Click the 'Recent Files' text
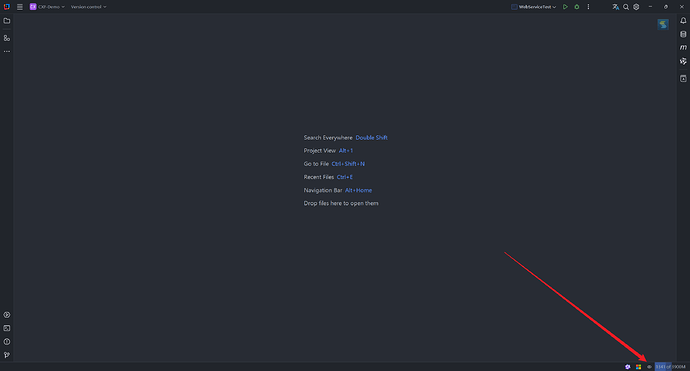Image resolution: width=690 pixels, height=371 pixels. coord(319,177)
